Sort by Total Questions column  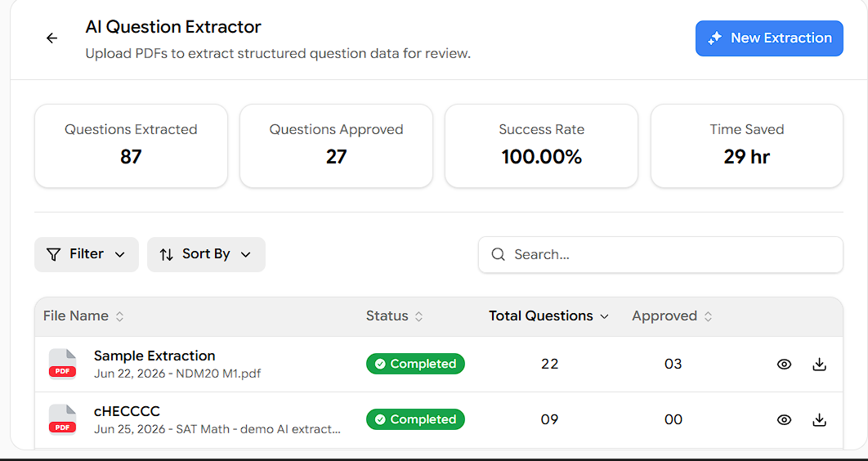548,316
